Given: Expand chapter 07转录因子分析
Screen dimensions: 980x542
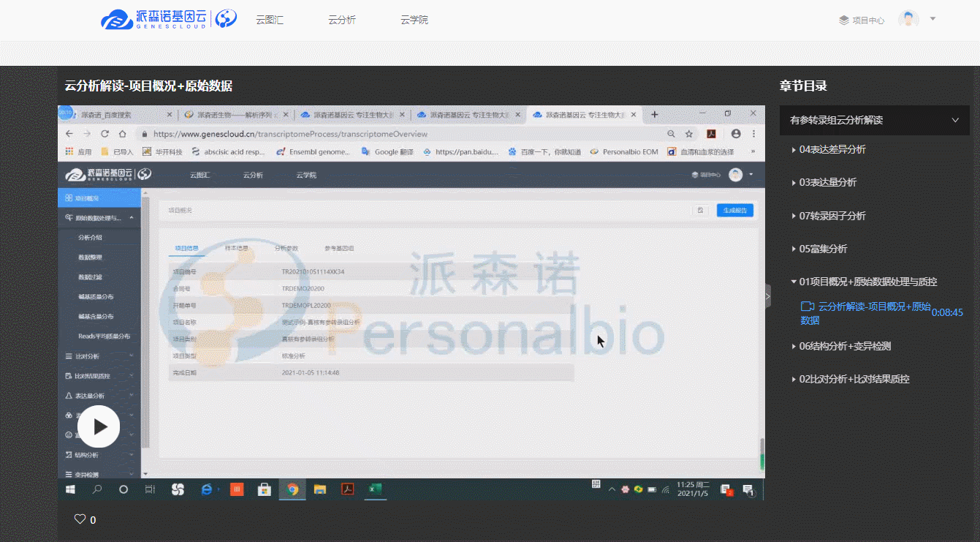Looking at the screenshot, I should [829, 216].
